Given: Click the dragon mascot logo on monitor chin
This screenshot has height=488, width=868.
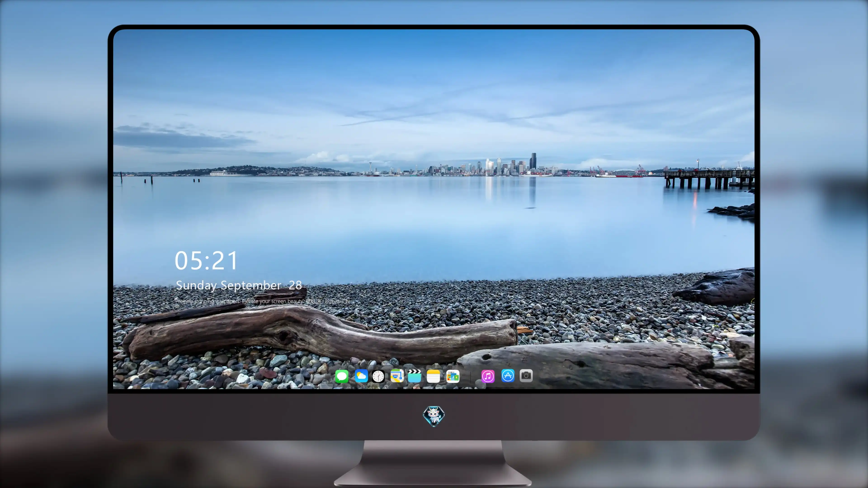Looking at the screenshot, I should [x=434, y=416].
